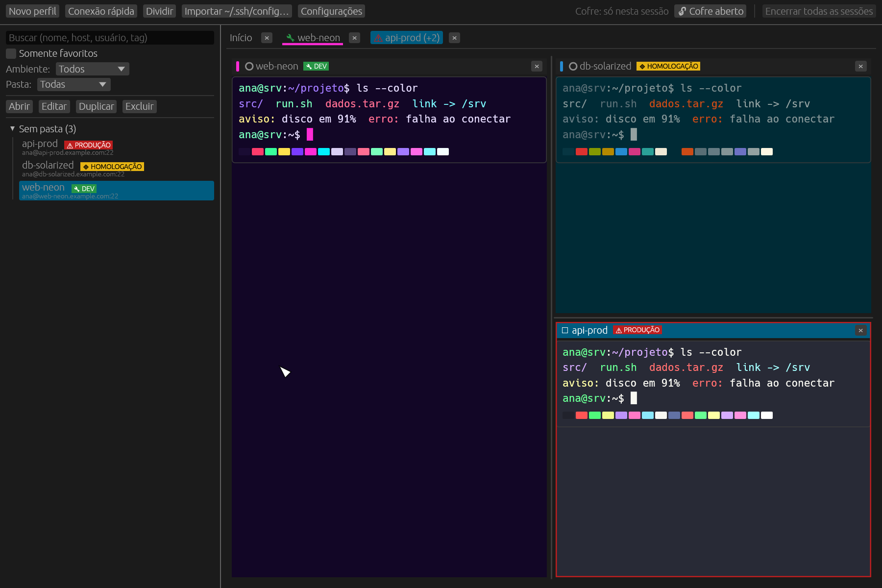Select the db-solarized profile in the list
The image size is (882, 588).
pos(117,169)
